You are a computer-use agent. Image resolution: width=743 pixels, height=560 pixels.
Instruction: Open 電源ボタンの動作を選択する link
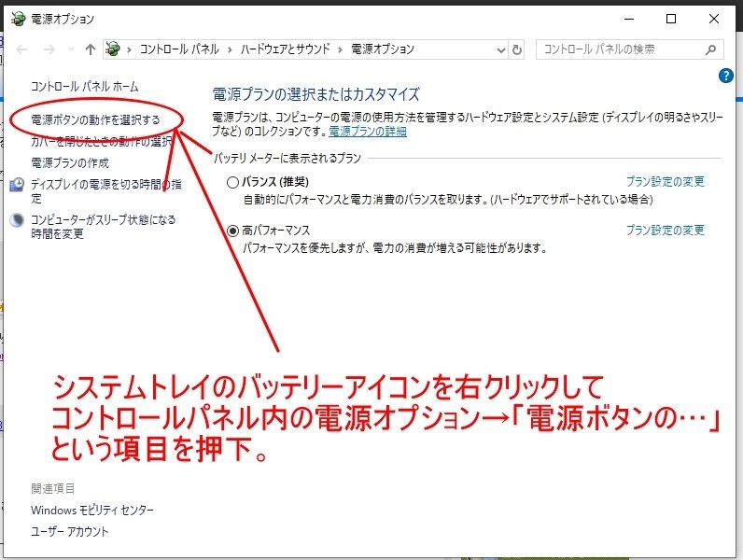click(x=95, y=119)
